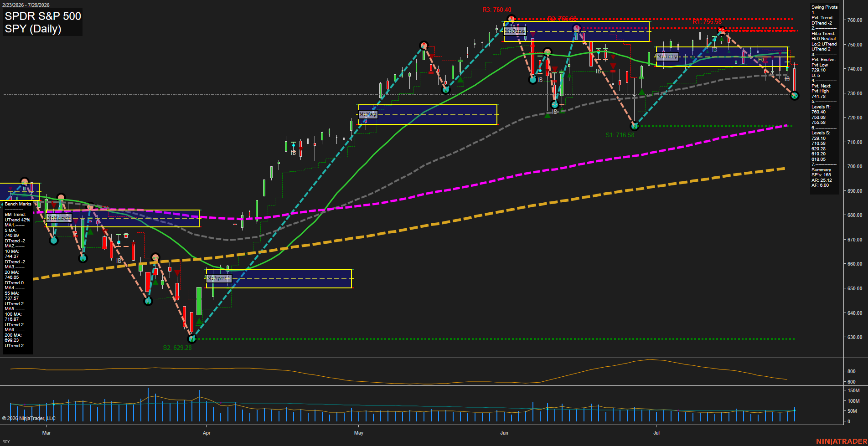The width and height of the screenshot is (868, 446).
Task: Click the SPY ticker tab at bottom left
Action: click(x=6, y=442)
